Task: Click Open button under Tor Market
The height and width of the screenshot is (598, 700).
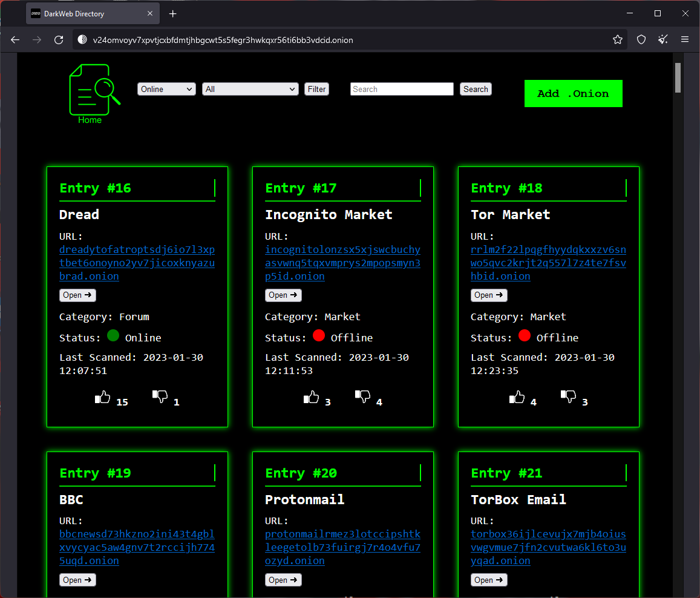Action: coord(489,295)
